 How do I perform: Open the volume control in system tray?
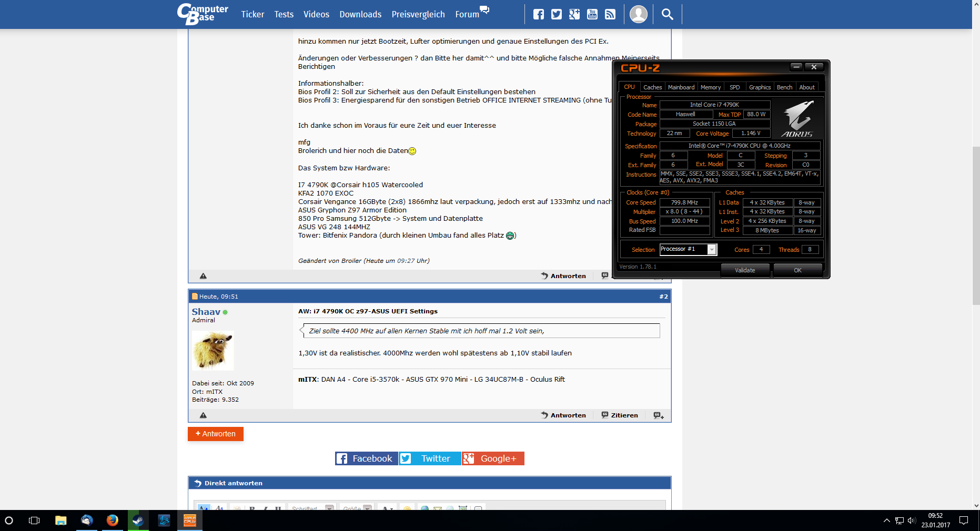pos(912,520)
